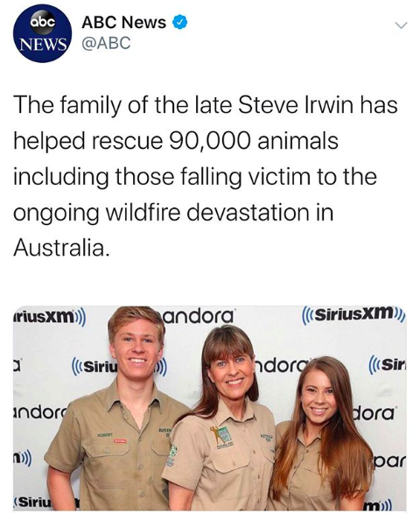This screenshot has width=420, height=513.
Task: Click the partial SiriusXM logo at photo top-left
Action: [x=50, y=317]
